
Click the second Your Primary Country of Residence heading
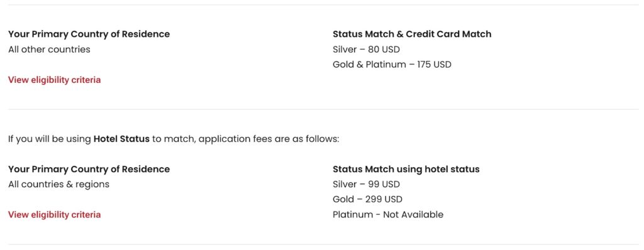89,169
